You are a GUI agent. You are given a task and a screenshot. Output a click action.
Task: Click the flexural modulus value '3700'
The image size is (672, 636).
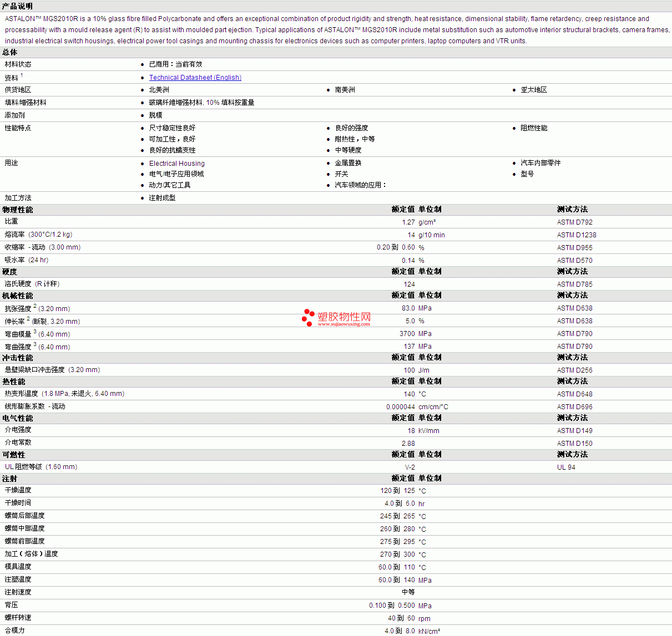(x=407, y=334)
